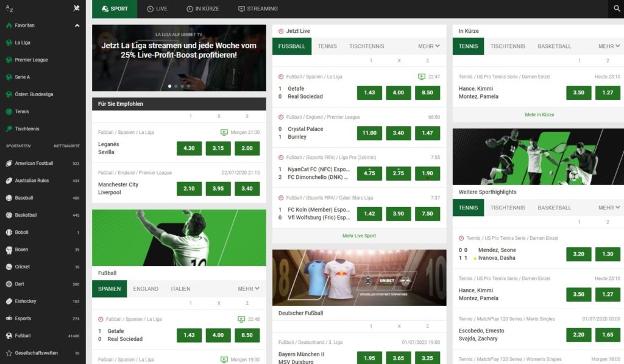Click the Premier League sidebar icon
The width and height of the screenshot is (624, 364).
(9, 60)
